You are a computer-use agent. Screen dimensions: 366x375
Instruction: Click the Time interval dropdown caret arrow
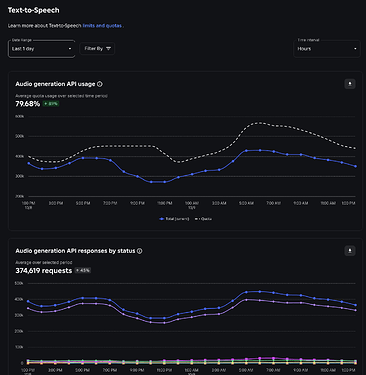click(x=355, y=49)
